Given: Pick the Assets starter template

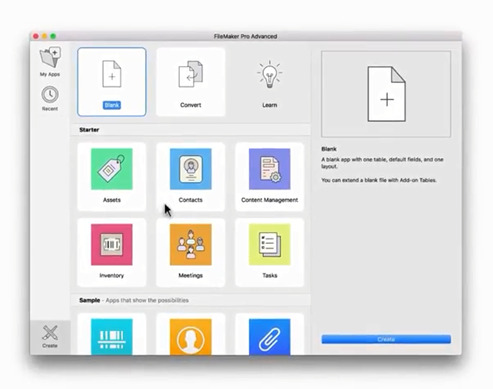Looking at the screenshot, I should (112, 177).
